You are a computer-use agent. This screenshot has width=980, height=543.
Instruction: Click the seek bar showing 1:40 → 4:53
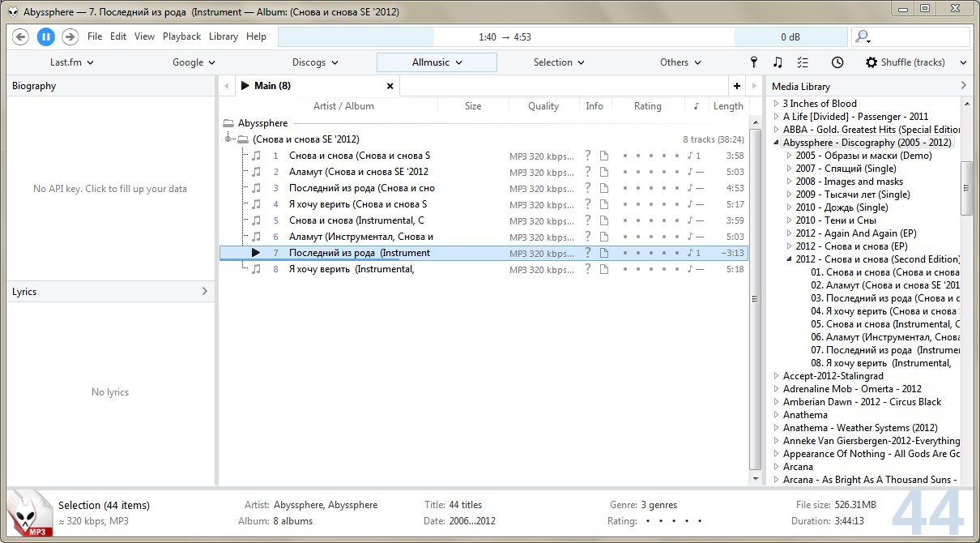(506, 37)
